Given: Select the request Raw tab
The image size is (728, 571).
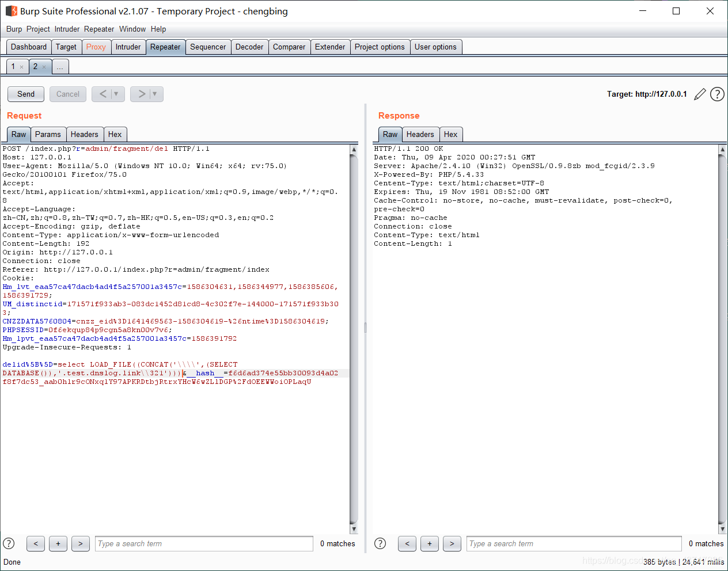Looking at the screenshot, I should [x=19, y=135].
